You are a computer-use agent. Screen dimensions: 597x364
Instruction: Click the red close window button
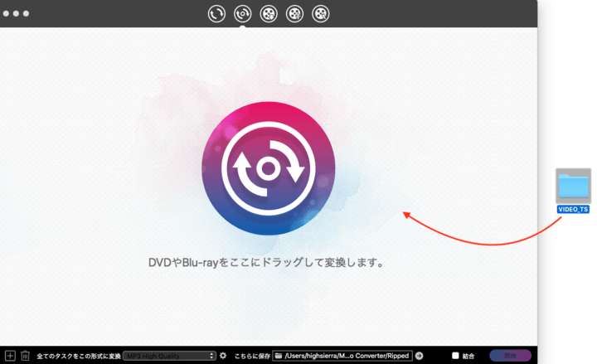(x=6, y=14)
